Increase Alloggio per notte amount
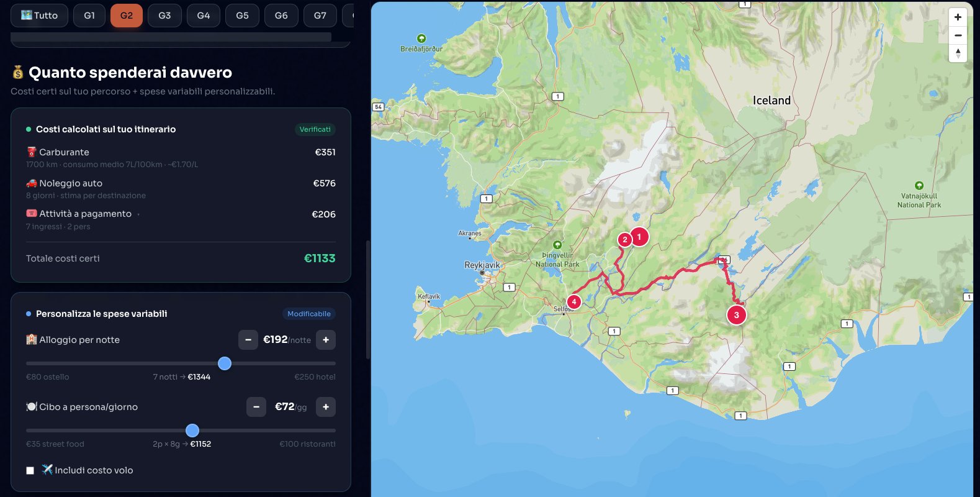 326,340
